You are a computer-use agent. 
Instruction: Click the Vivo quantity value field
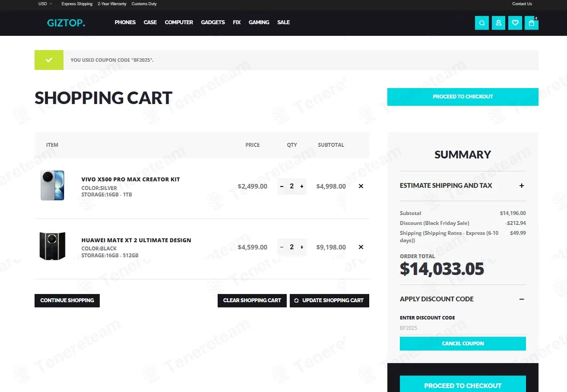tap(292, 187)
